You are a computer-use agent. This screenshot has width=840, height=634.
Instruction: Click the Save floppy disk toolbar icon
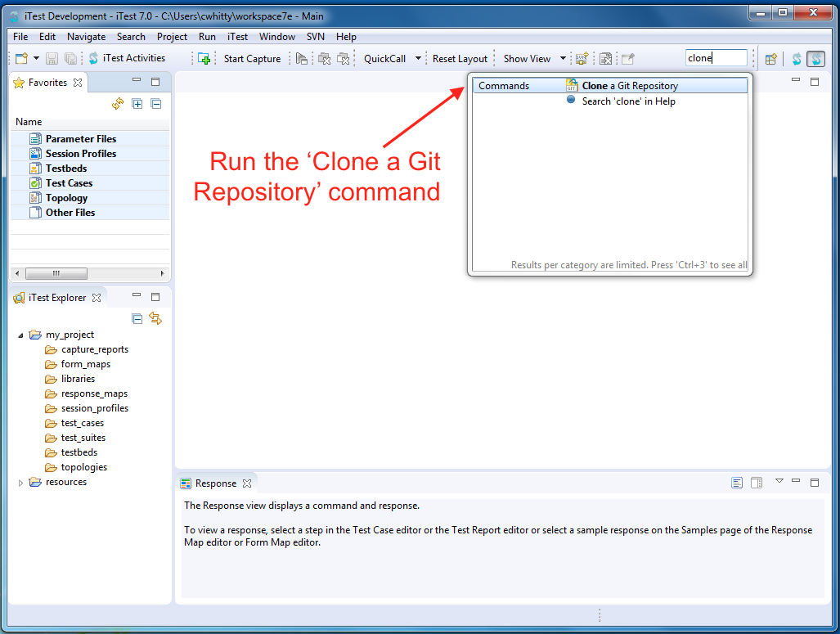[52, 58]
